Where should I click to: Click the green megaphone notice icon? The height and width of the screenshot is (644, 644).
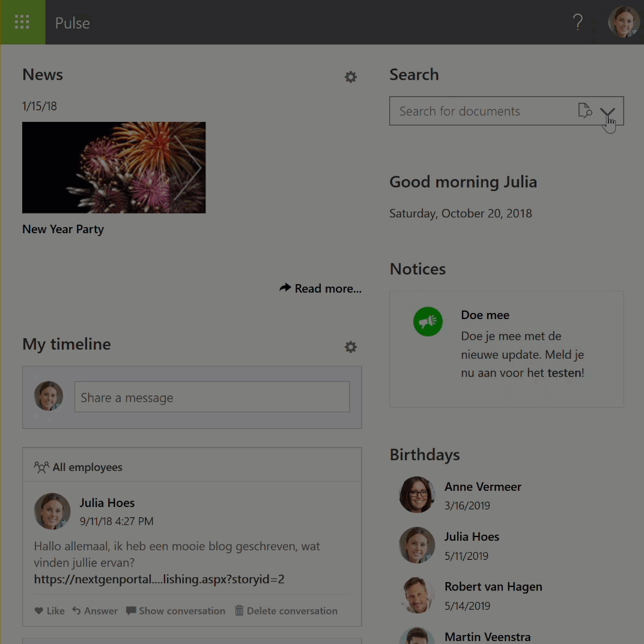[x=428, y=321]
